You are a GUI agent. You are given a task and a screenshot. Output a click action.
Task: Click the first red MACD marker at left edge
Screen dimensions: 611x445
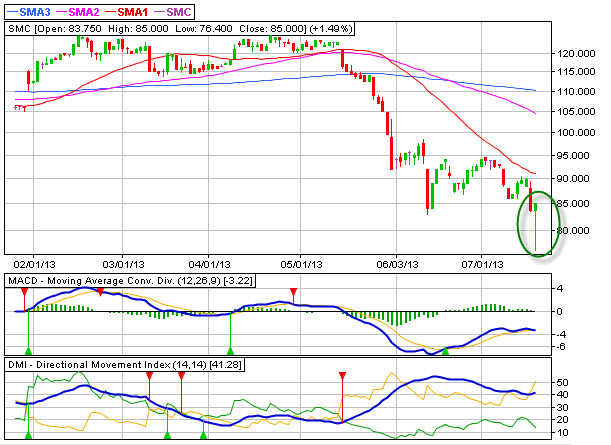click(x=25, y=292)
